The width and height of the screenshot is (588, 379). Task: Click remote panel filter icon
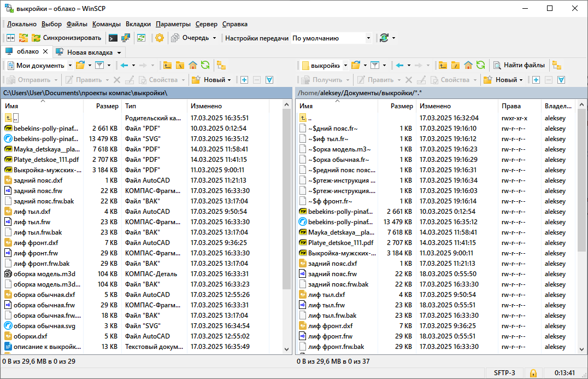coord(375,65)
